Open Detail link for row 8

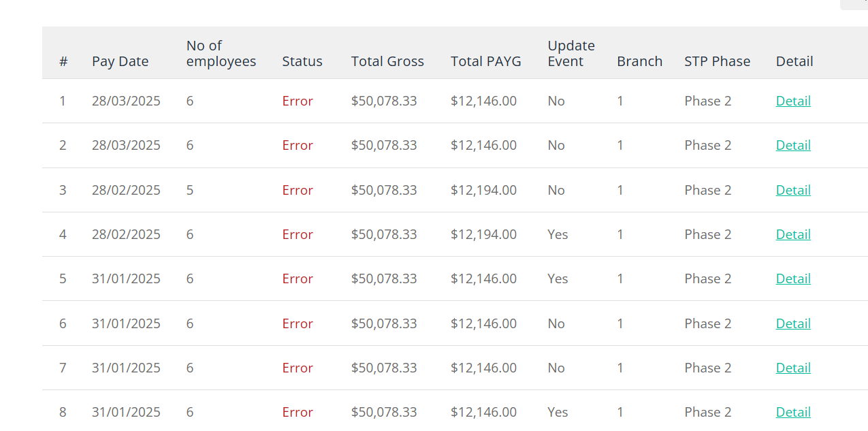793,412
